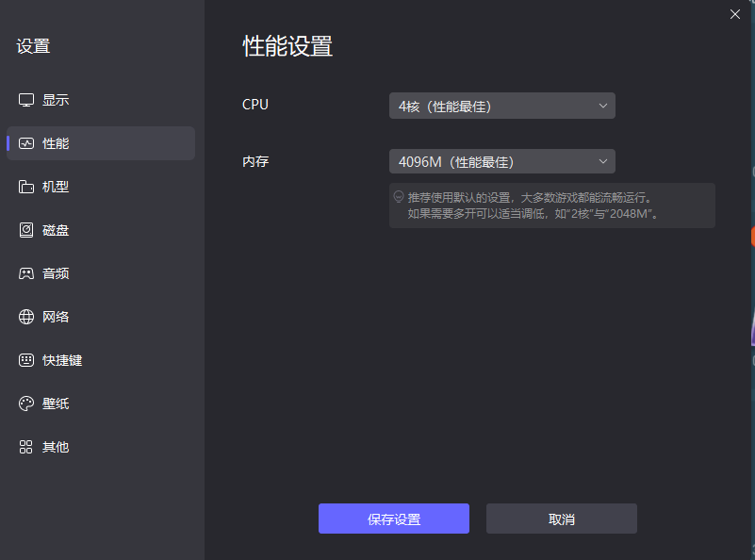Select the 音频 (Audio) gamepad-style icon
Image resolution: width=755 pixels, height=560 pixels.
click(25, 272)
